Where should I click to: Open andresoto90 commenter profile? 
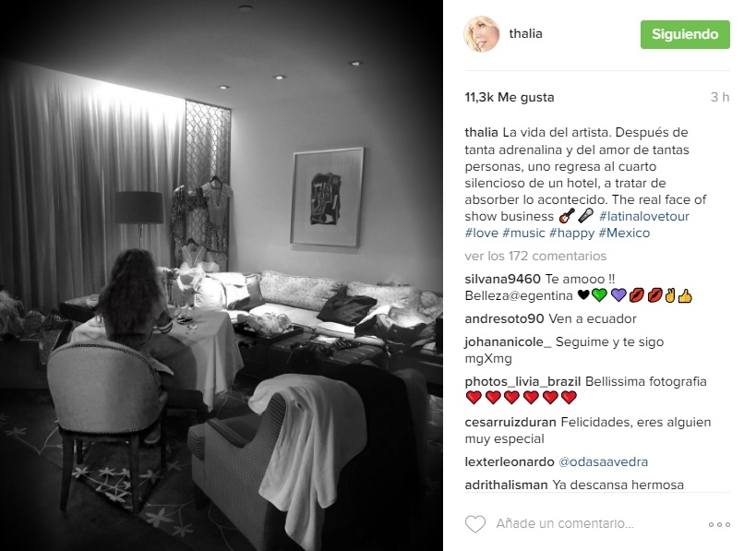click(504, 318)
